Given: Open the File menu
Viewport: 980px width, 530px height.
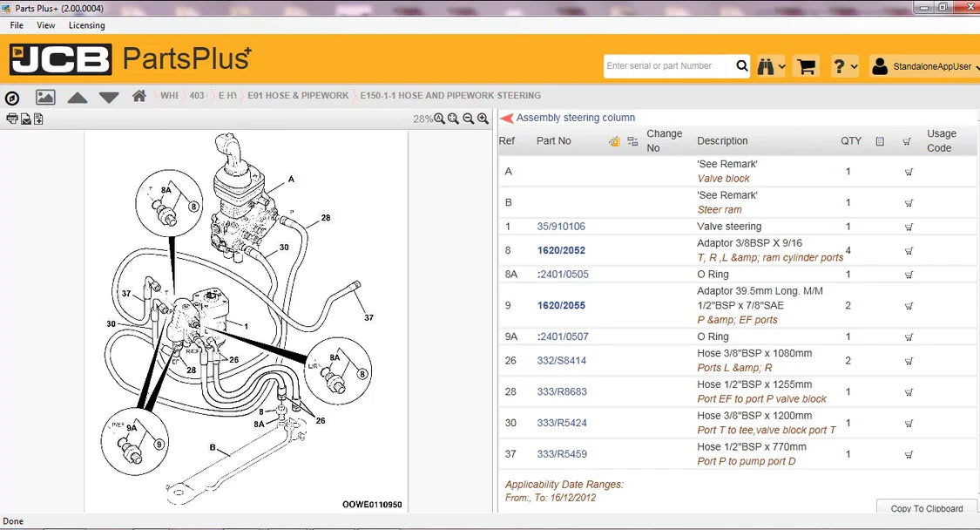Looking at the screenshot, I should click(x=17, y=25).
